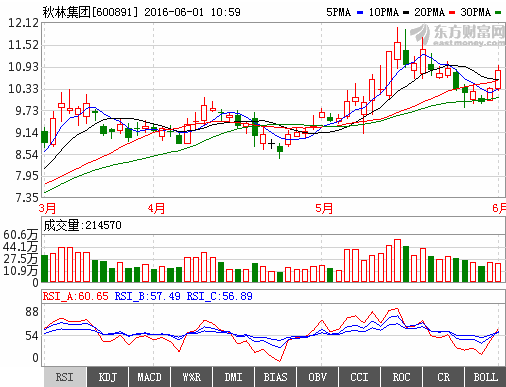This screenshot has height=387, width=506.
Task: Select the OBV indicator tab
Action: pyautogui.click(x=317, y=377)
